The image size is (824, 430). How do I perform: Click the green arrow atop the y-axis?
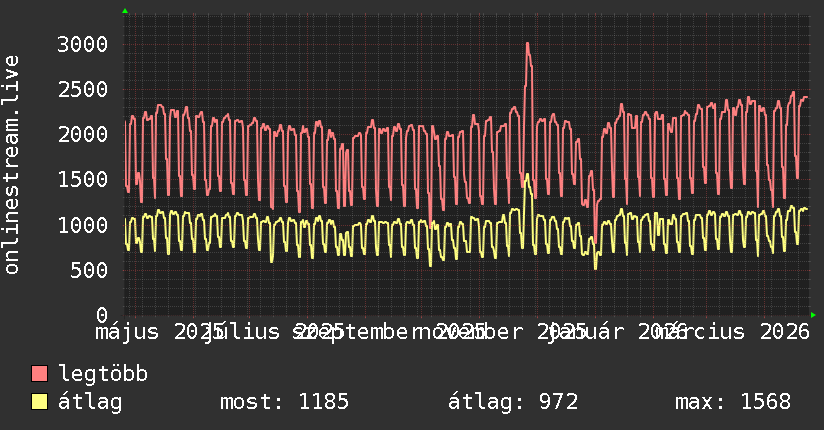[125, 11]
